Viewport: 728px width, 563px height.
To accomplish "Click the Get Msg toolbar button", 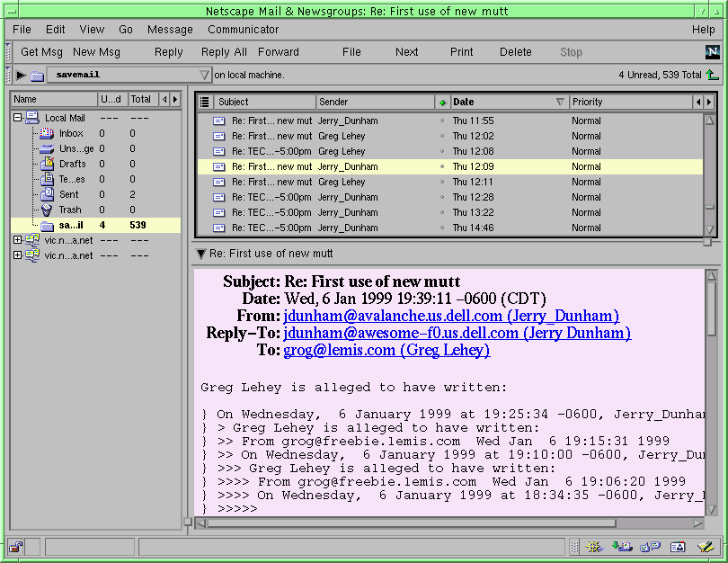I will pos(41,52).
